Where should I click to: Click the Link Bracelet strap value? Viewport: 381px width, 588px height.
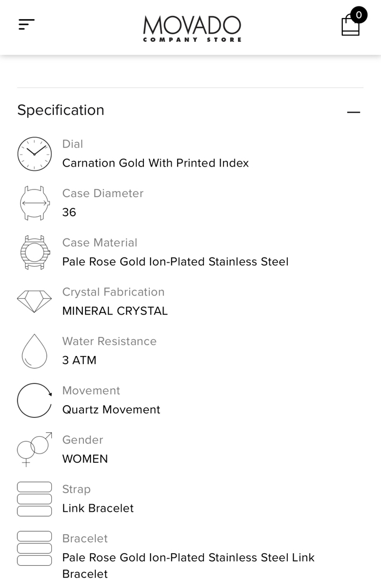click(98, 509)
